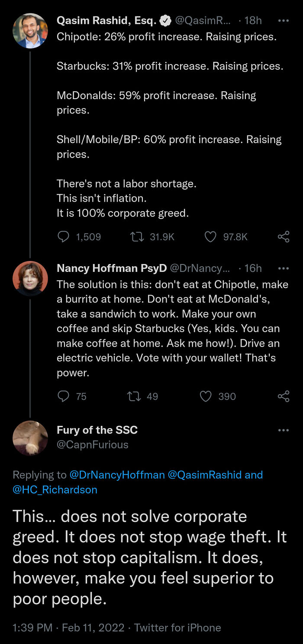Screen dimensions: 303x644
Task: Open the @HC_Richardson mention link
Action: point(55,489)
